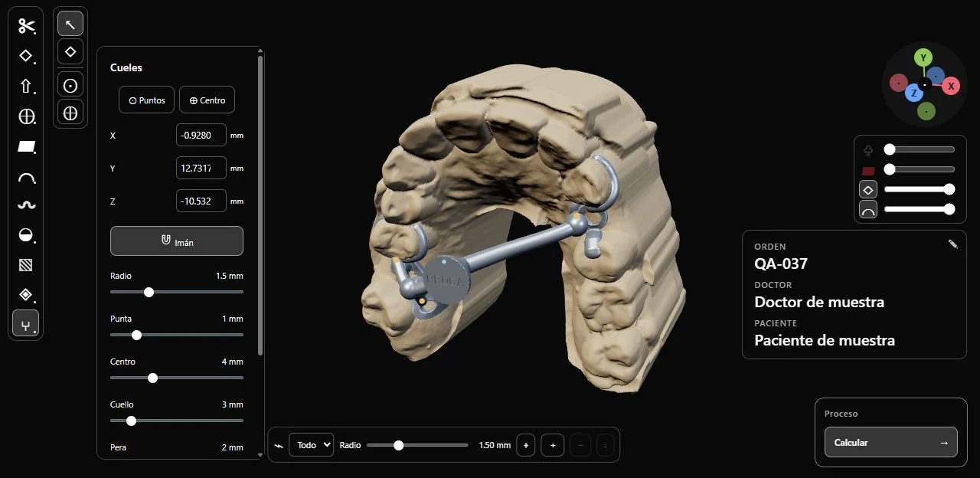Select the diamond sub-tool in secondary toolbar
Viewport: 980px width, 478px height.
click(x=70, y=51)
